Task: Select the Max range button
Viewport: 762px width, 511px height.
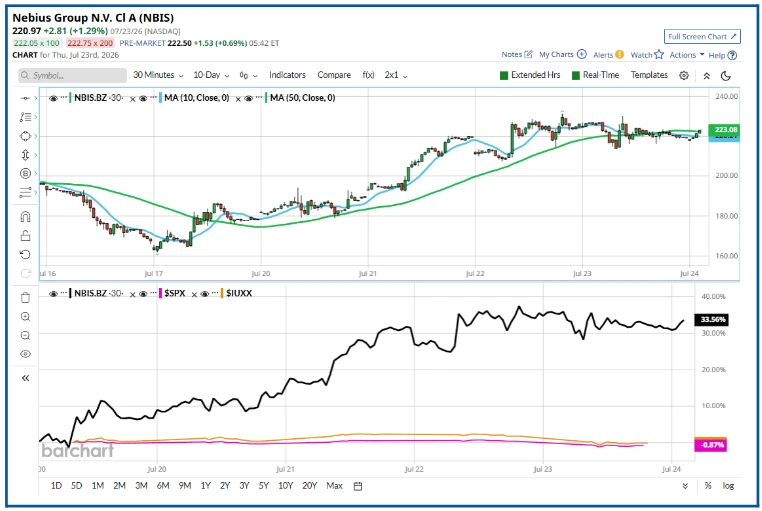Action: point(334,486)
